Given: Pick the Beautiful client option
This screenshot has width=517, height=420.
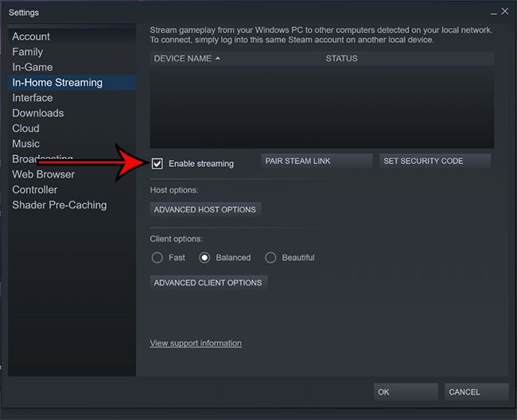Looking at the screenshot, I should click(270, 258).
